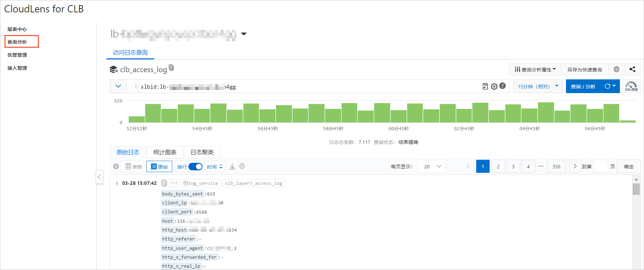Select 查询分析 in the sidebar

point(17,42)
